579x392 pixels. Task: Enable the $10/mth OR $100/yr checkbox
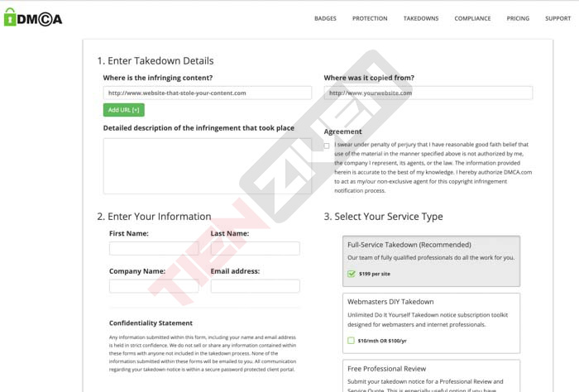(352, 341)
